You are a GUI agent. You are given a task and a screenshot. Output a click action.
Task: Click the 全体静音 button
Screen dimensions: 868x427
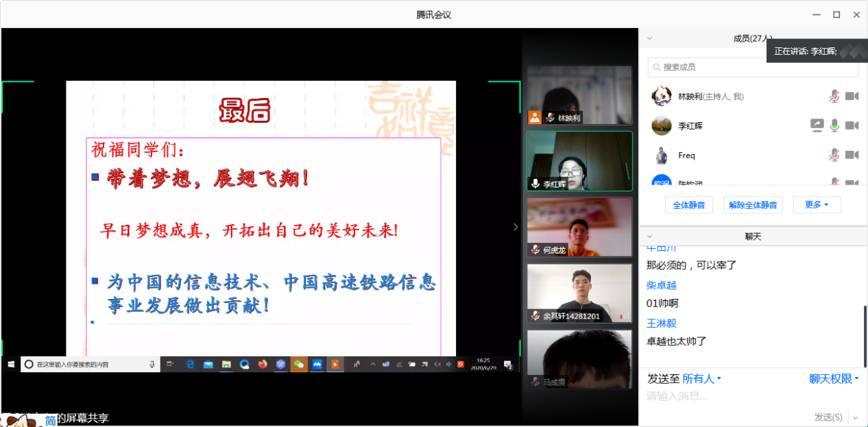[689, 205]
